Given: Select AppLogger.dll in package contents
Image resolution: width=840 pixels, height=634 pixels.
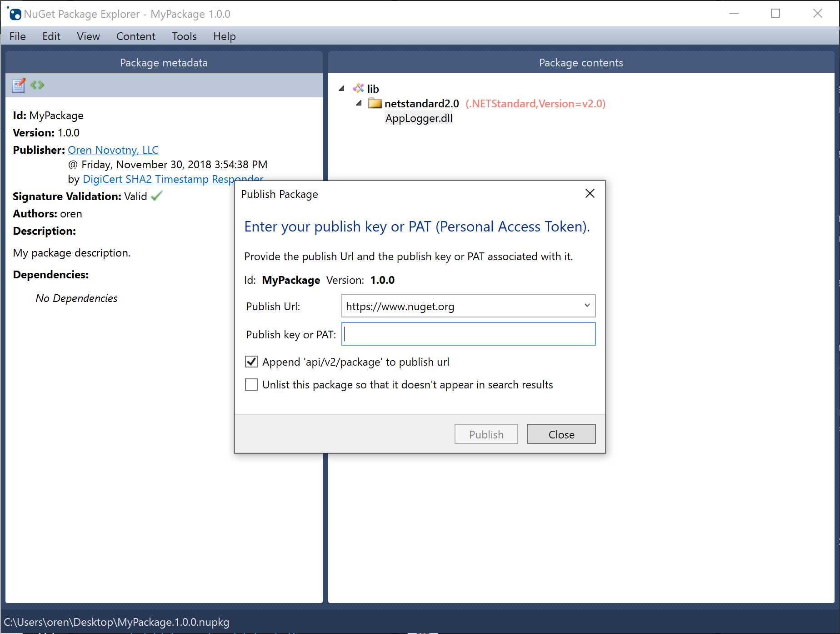Looking at the screenshot, I should coord(419,118).
